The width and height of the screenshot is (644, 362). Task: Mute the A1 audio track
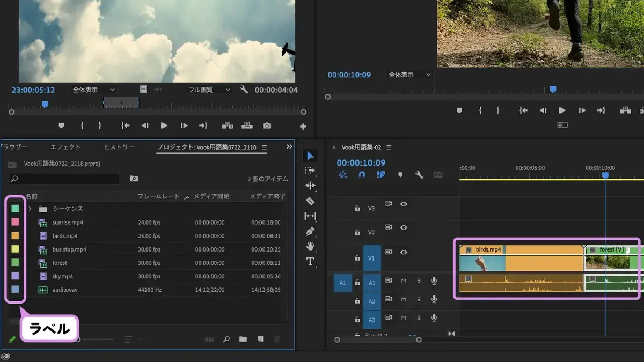click(x=404, y=281)
